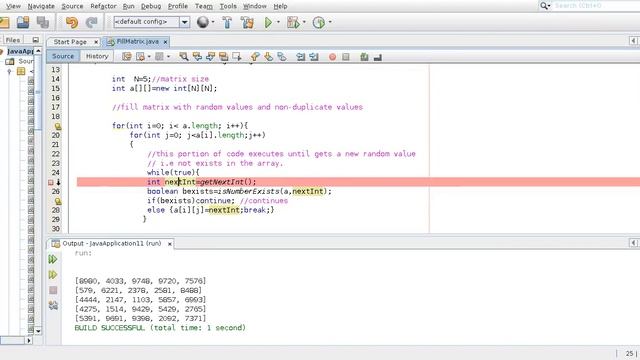Viewport: 640px width, 360px height.
Task: Click the Previous Bookmark icon
Action: (x=255, y=57)
